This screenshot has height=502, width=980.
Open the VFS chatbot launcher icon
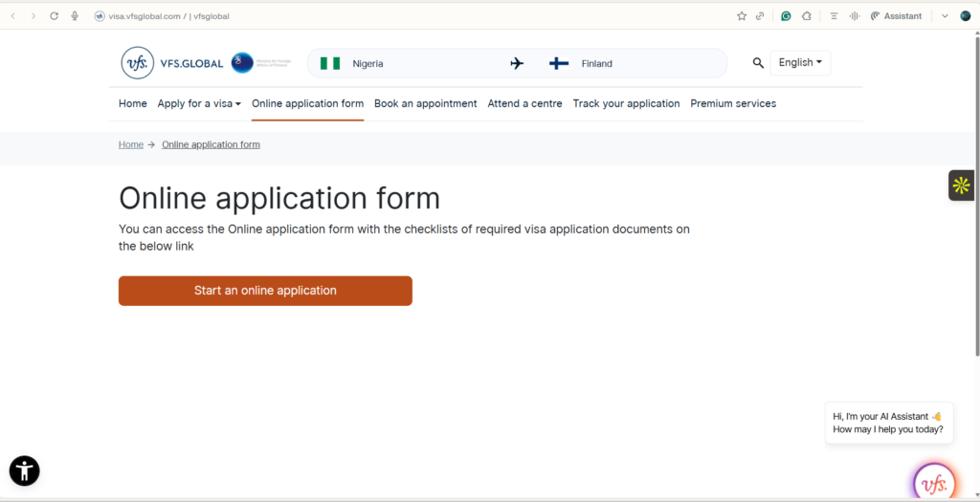[934, 483]
